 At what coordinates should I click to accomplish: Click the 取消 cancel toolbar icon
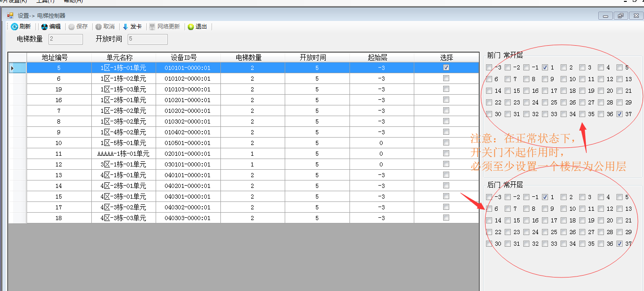tap(98, 27)
